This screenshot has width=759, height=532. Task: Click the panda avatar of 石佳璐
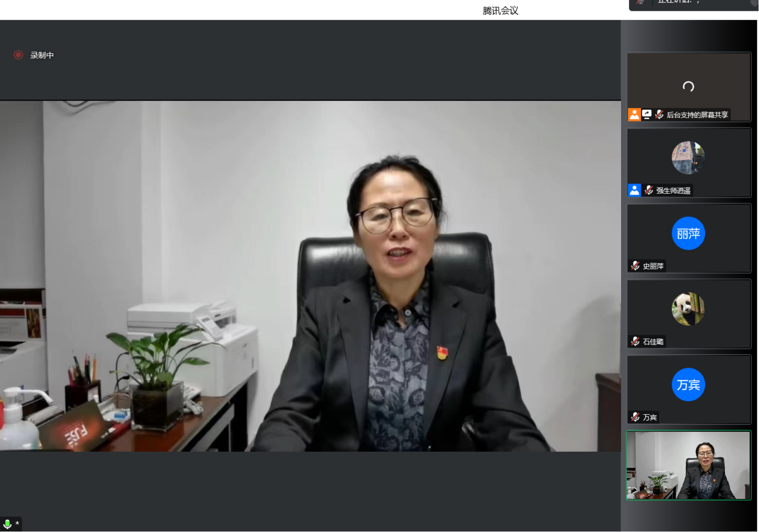688,309
